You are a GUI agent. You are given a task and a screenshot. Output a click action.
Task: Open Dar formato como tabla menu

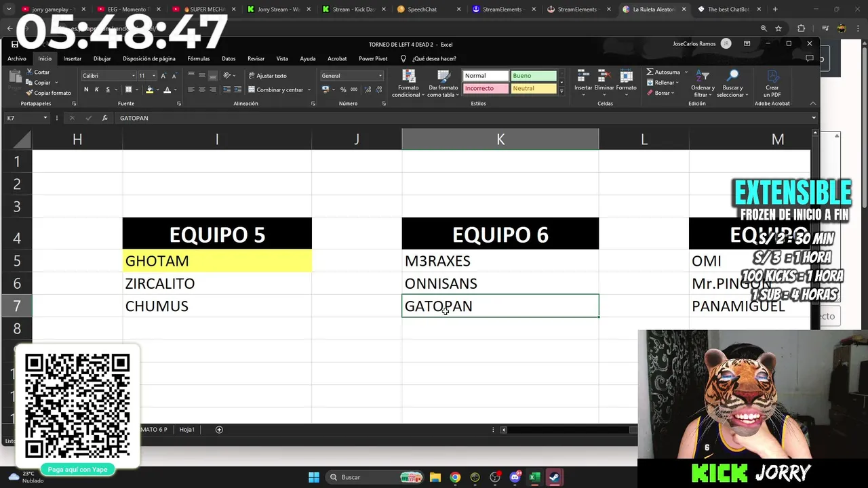point(443,83)
